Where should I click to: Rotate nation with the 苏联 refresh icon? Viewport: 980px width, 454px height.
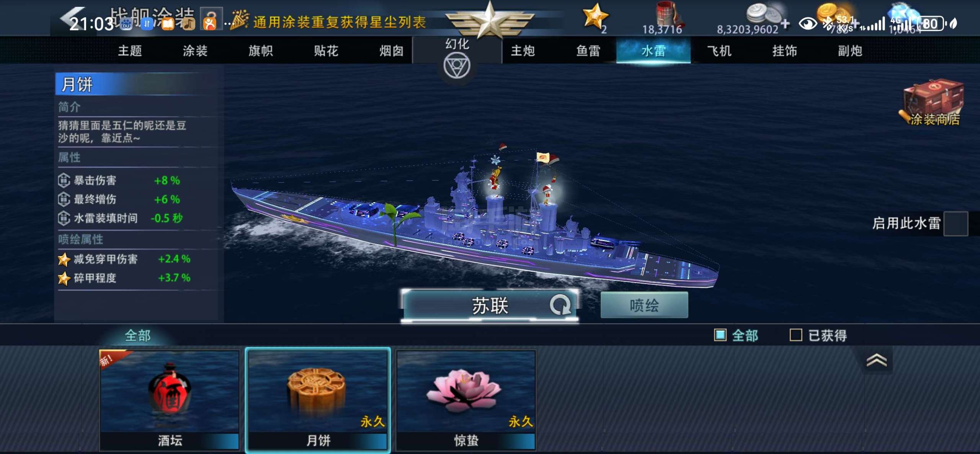click(560, 305)
